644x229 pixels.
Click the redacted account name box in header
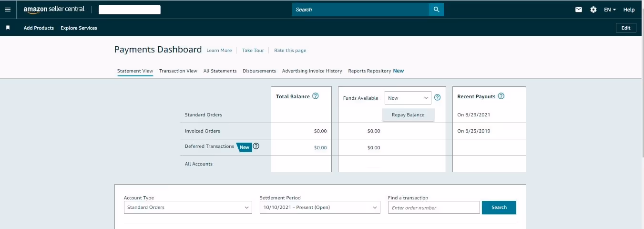click(x=130, y=10)
